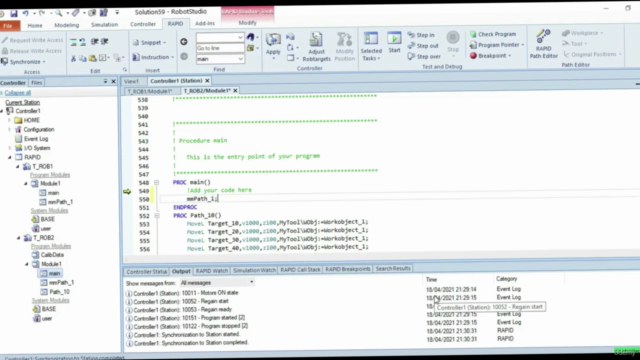
Task: Open the RAPID Breakpoints tab
Action: (x=348, y=269)
